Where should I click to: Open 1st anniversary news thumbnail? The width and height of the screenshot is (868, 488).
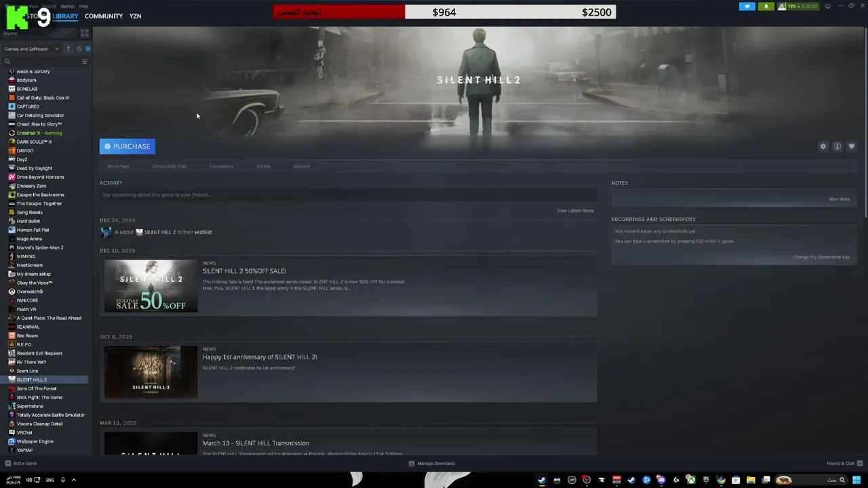click(x=151, y=372)
